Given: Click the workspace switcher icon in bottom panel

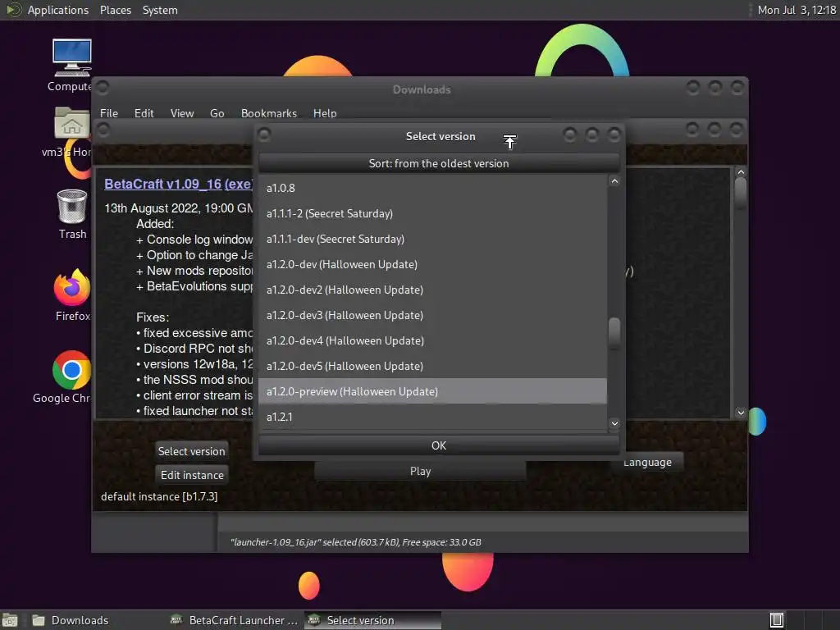Looking at the screenshot, I should [776, 620].
